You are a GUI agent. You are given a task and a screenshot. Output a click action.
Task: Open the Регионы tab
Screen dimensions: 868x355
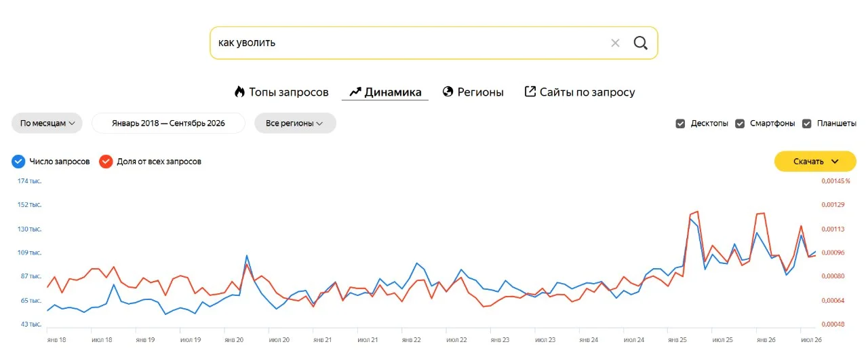click(473, 92)
